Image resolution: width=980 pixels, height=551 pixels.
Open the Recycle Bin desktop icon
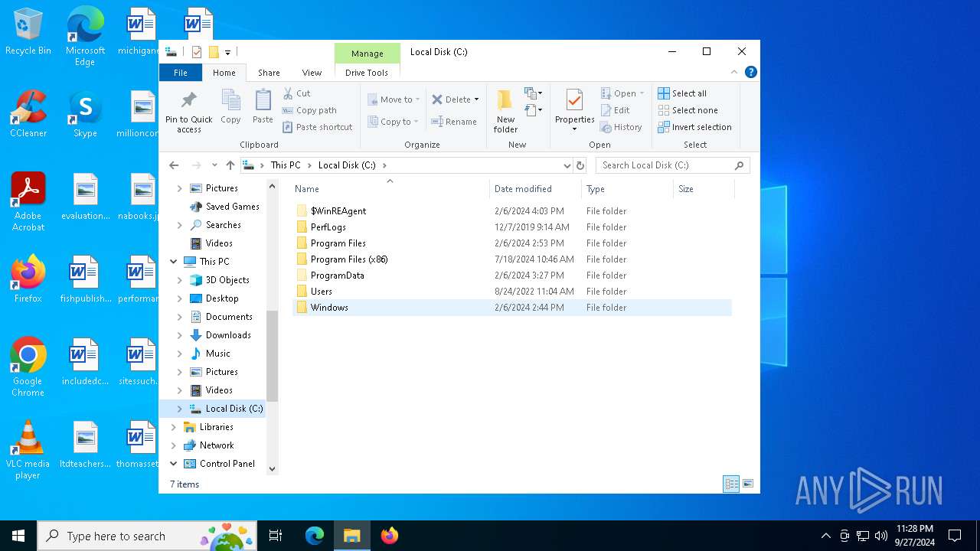28,32
